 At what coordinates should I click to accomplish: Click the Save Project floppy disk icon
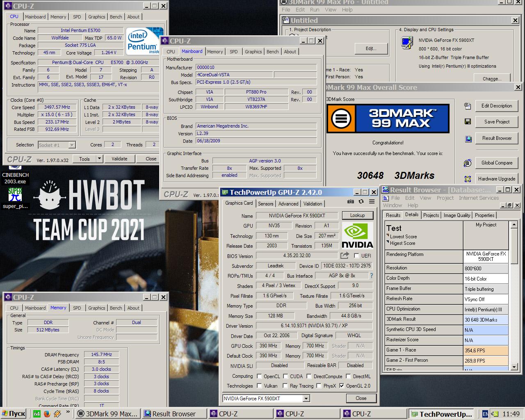[468, 122]
